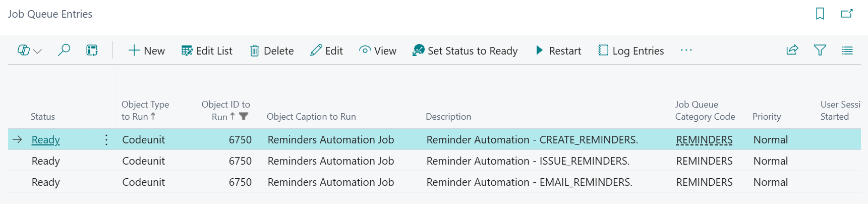Click Normal priority in ISSUE_REMINDERS row

771,161
